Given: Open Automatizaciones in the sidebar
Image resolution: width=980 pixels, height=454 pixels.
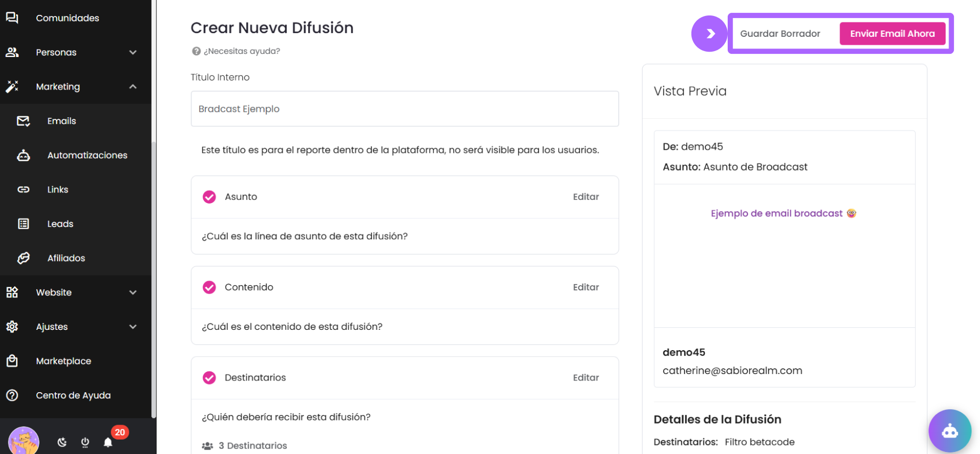Looking at the screenshot, I should coord(87,156).
